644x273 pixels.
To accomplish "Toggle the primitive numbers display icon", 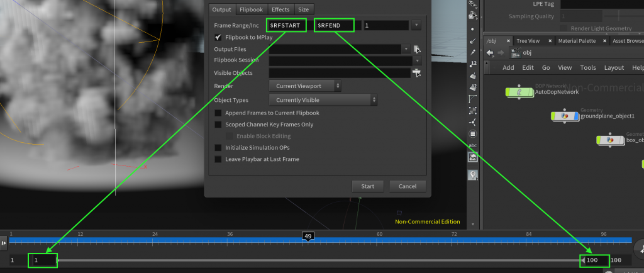I will [x=473, y=87].
